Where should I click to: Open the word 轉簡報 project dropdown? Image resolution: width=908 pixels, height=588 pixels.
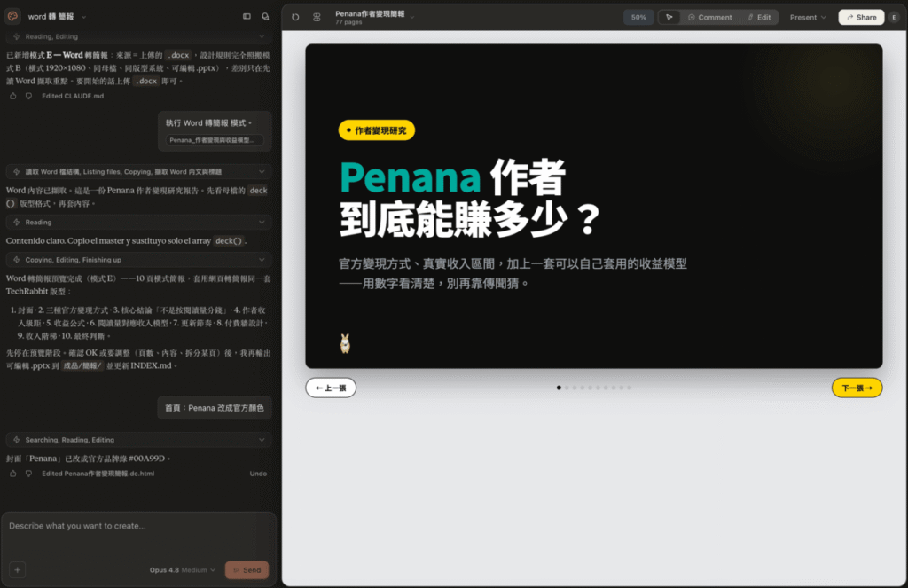coord(57,17)
